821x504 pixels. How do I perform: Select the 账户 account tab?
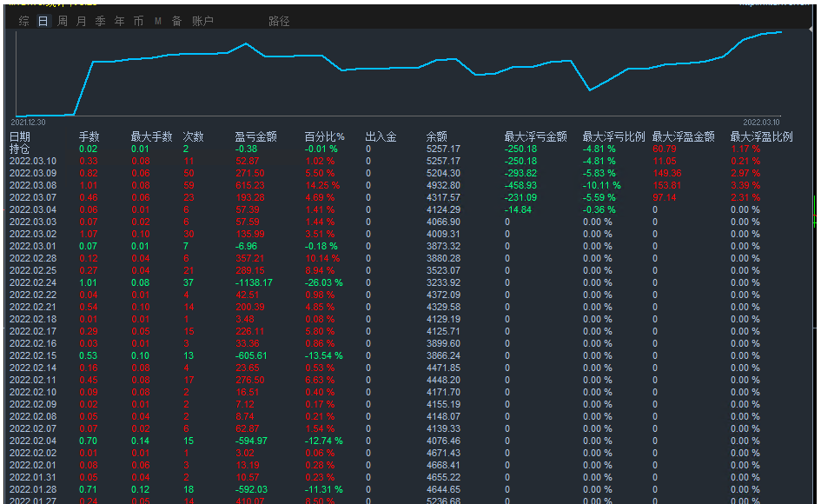(x=202, y=21)
